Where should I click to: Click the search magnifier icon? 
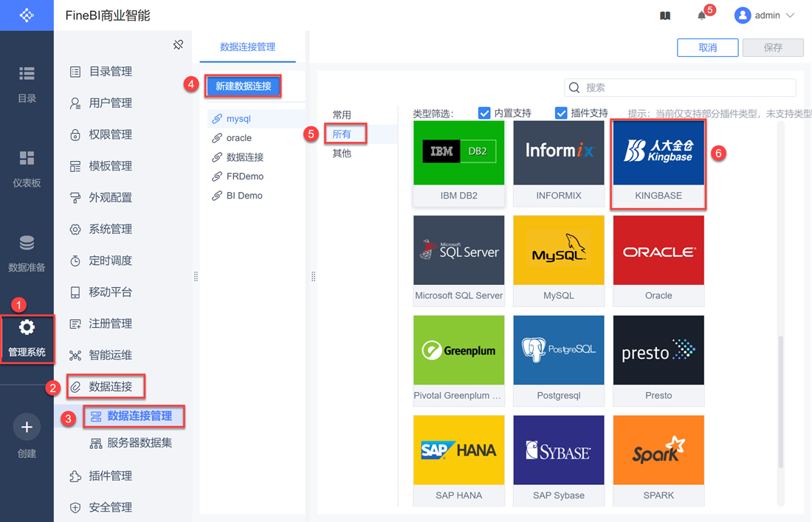tap(574, 88)
